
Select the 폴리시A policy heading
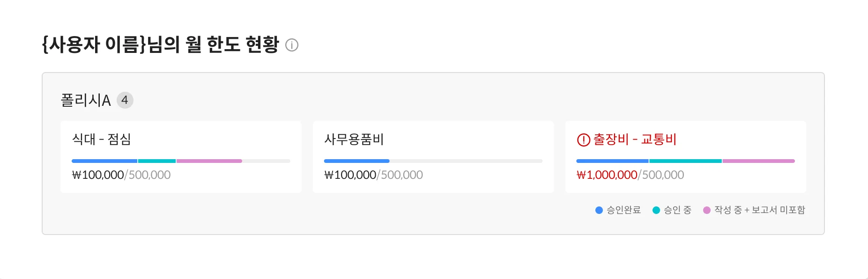click(86, 100)
